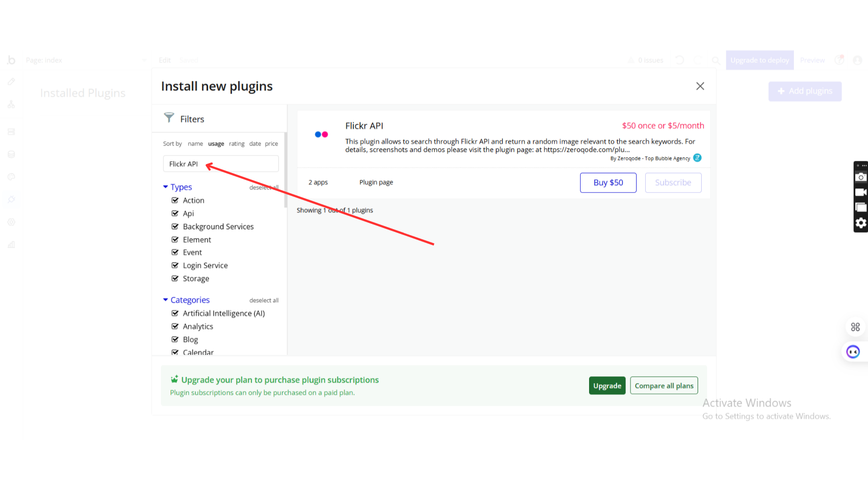Uncheck the Action type checkbox

tap(175, 201)
